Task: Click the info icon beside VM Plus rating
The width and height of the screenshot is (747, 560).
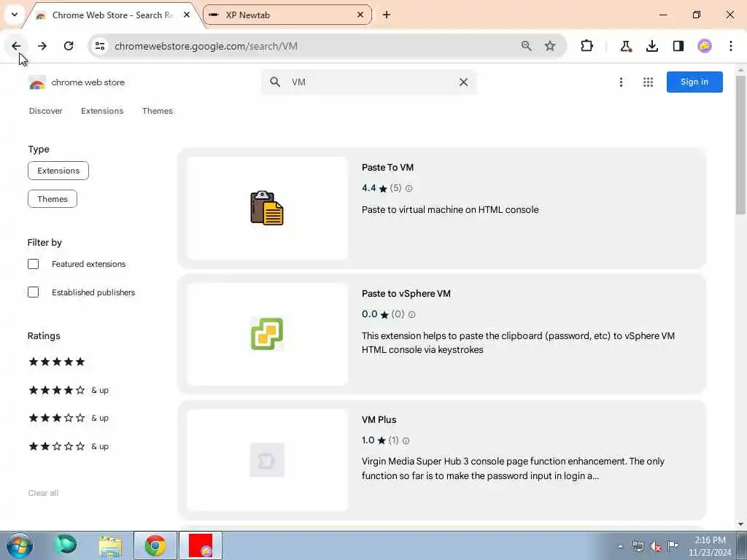Action: pos(406,441)
